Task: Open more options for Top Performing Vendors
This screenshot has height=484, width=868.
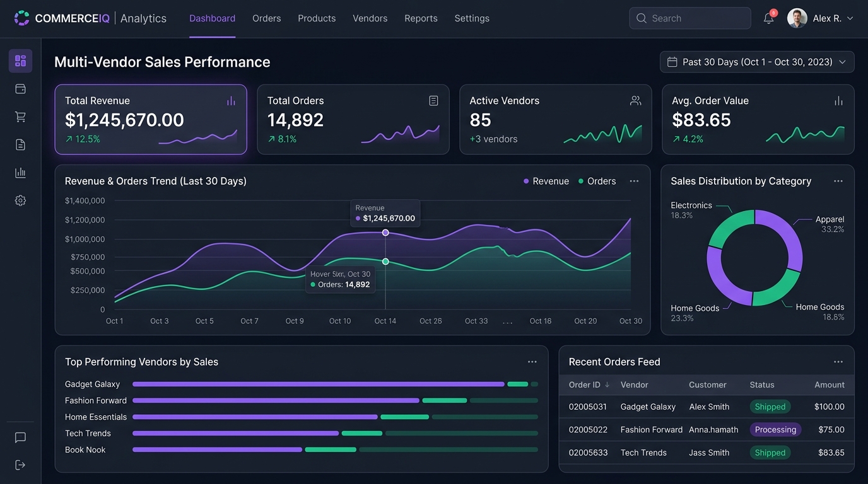Action: (x=532, y=362)
